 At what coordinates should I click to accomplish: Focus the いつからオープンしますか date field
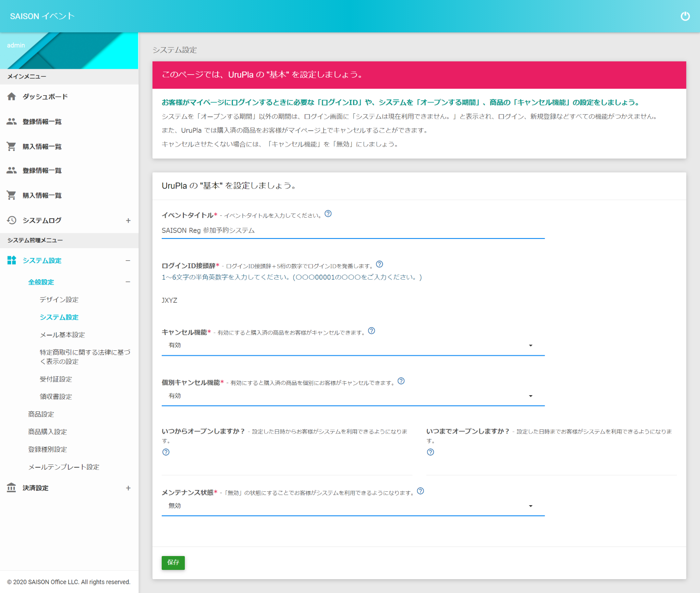coord(287,467)
